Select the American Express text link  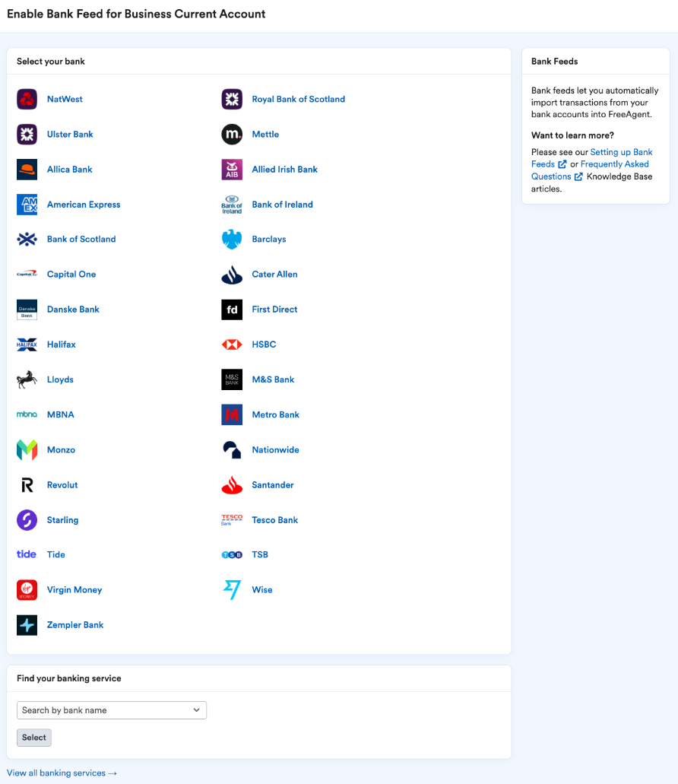tap(84, 205)
